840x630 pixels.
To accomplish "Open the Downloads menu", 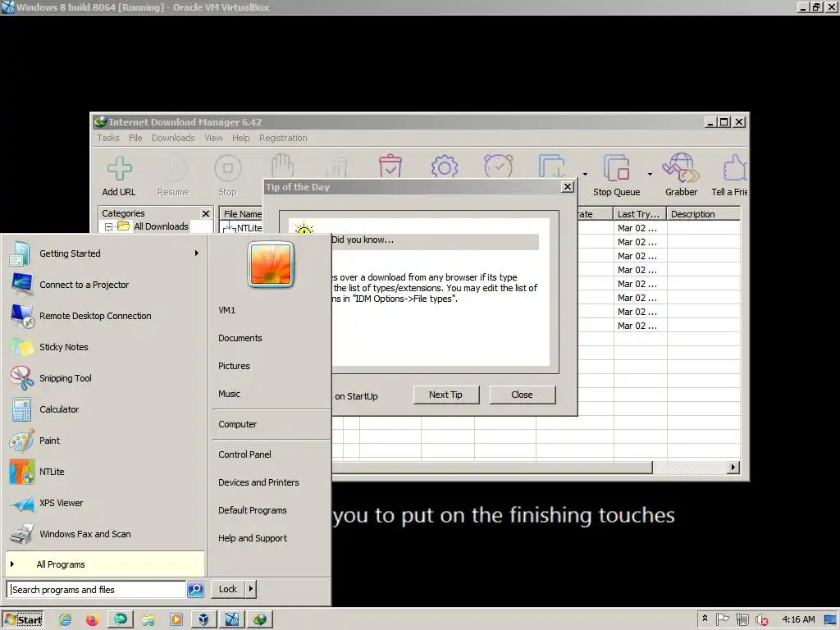I will click(173, 138).
